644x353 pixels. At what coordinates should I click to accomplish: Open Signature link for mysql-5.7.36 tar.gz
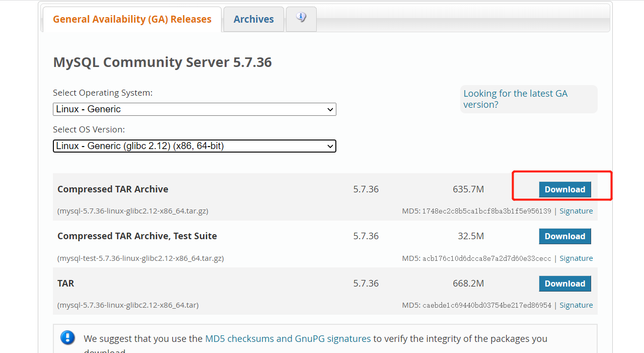pos(576,211)
